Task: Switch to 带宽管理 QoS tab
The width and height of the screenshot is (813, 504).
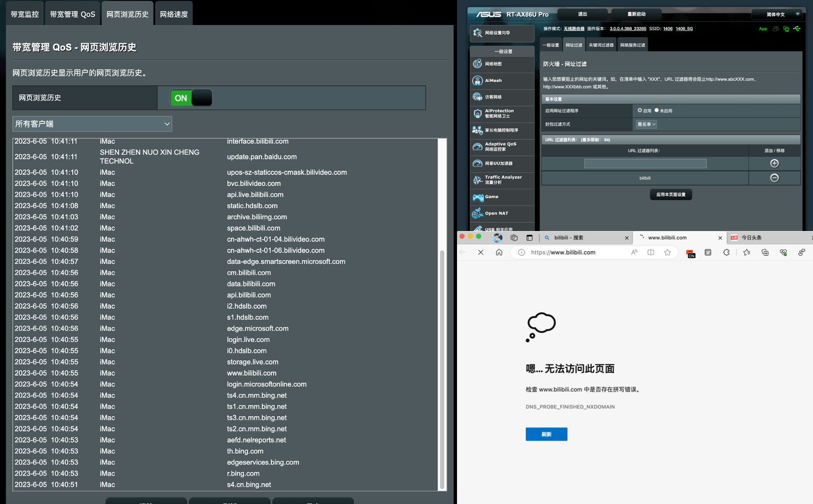Action: click(x=73, y=14)
